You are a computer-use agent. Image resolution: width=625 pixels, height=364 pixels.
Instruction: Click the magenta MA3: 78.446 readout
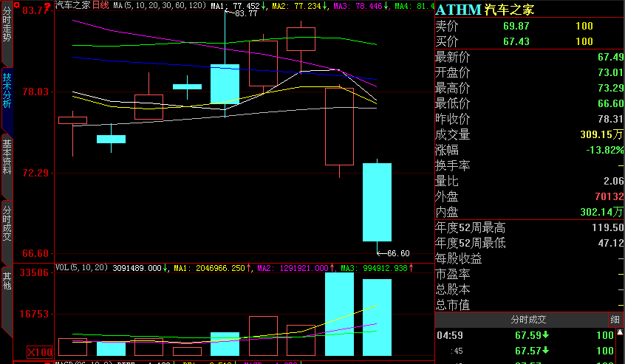(358, 6)
